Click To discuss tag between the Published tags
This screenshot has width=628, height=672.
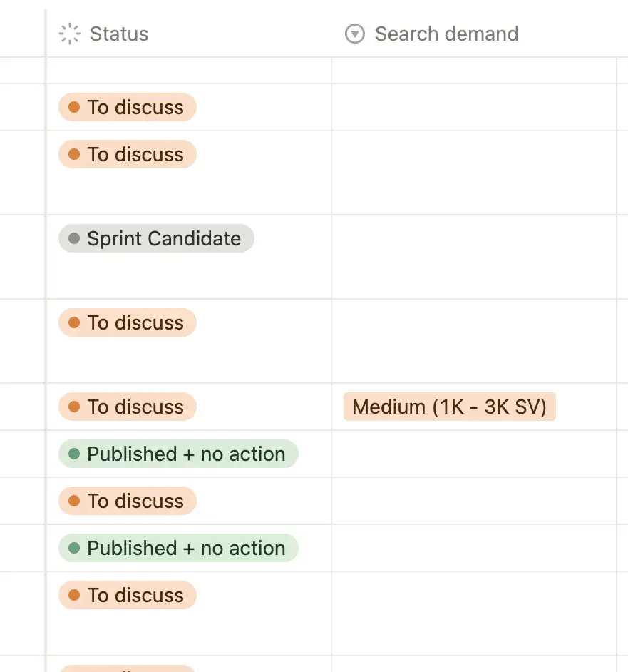point(128,501)
